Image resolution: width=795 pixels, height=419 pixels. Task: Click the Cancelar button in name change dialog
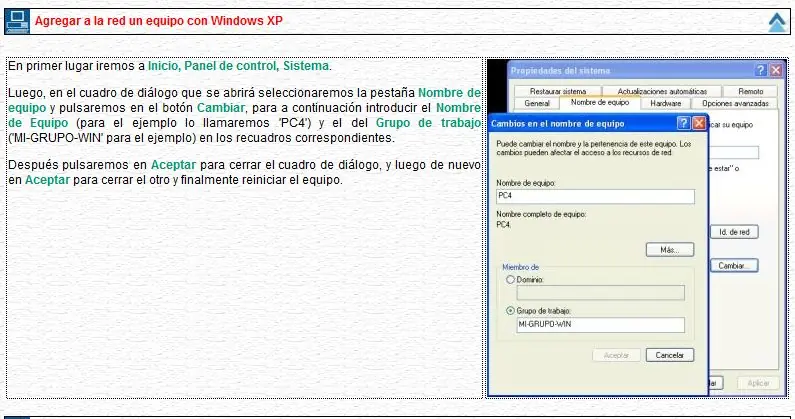tap(670, 355)
